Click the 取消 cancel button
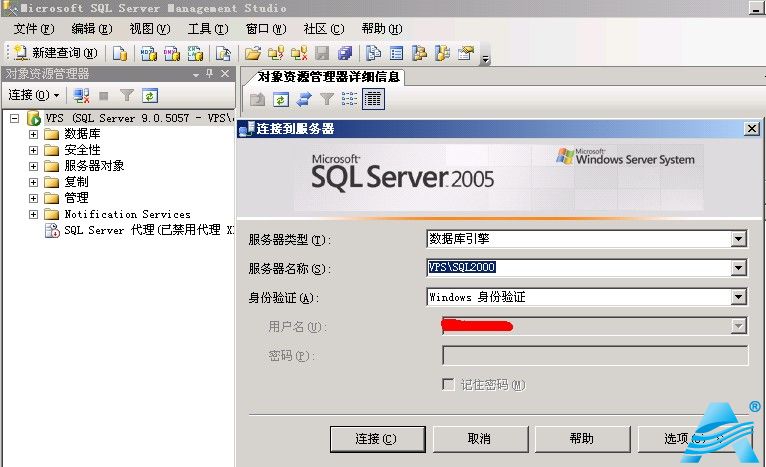This screenshot has height=467, width=766. (x=480, y=439)
